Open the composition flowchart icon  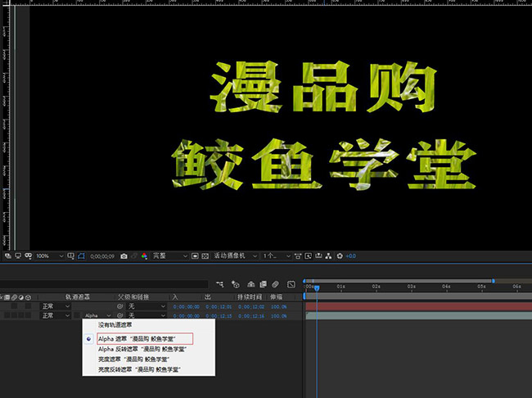pos(328,256)
